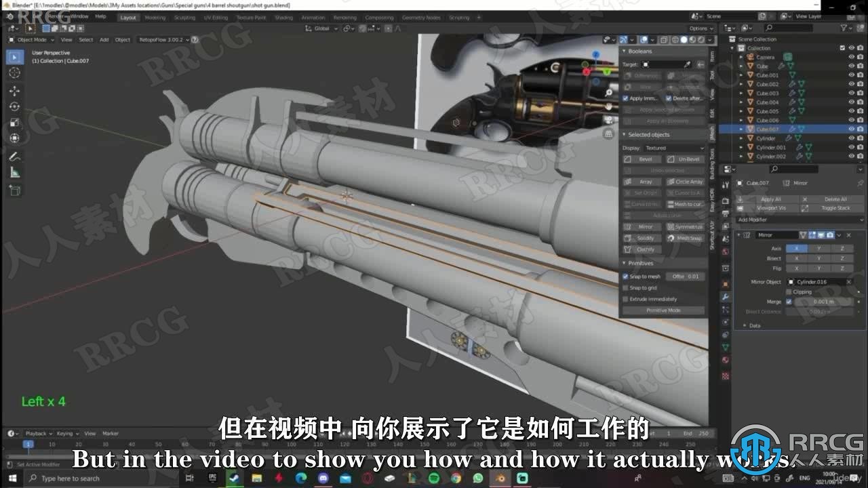Switch to UV Editing workspace tab
868x488 pixels.
click(x=216, y=17)
